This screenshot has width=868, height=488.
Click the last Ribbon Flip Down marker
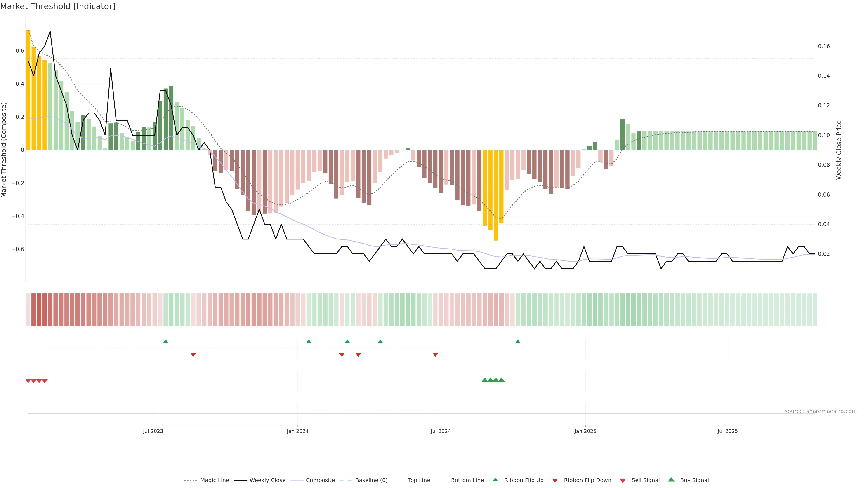coord(435,355)
